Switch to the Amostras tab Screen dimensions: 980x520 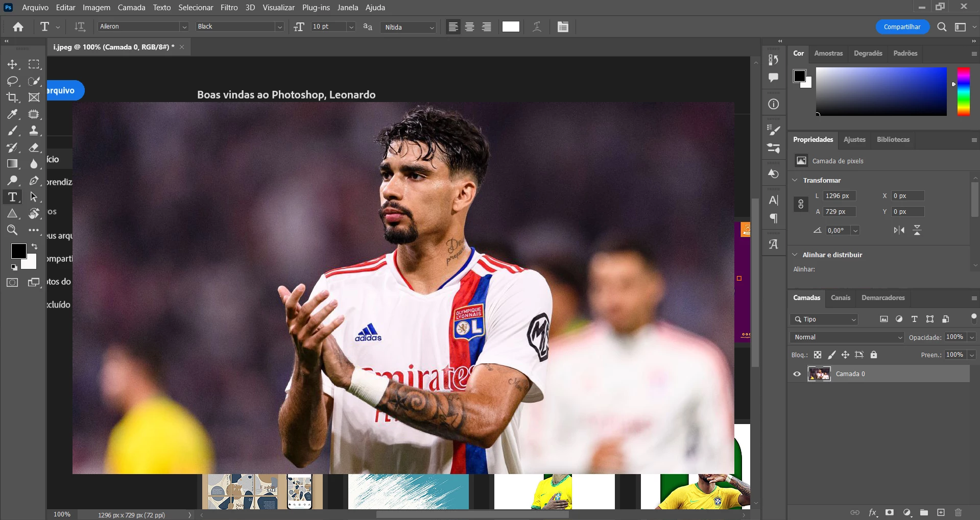(x=828, y=53)
